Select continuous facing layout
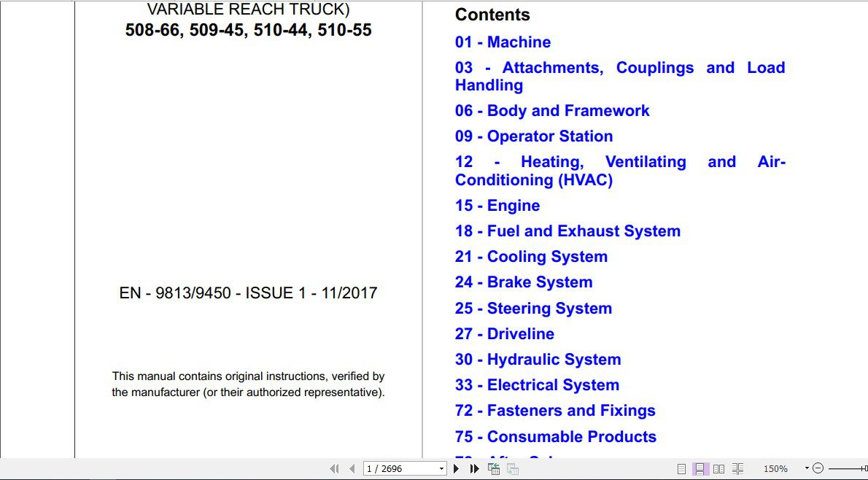The width and height of the screenshot is (868, 480). [x=737, y=469]
